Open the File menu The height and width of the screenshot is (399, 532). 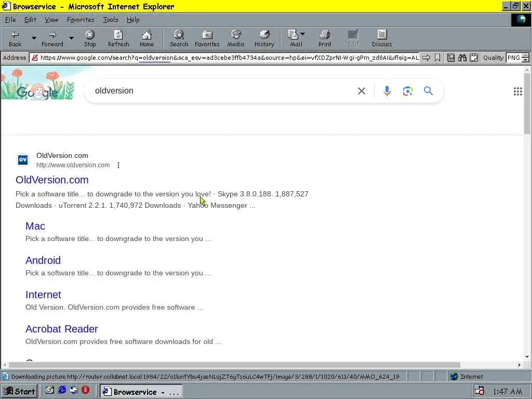point(10,20)
